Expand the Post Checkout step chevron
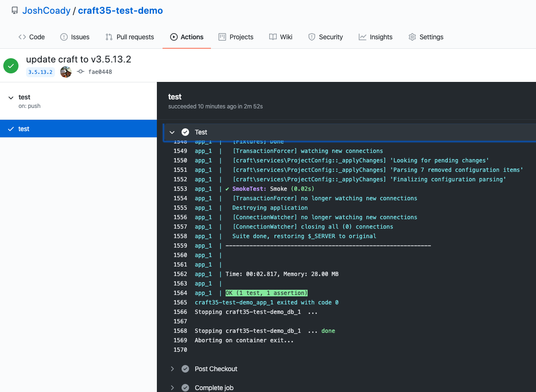The width and height of the screenshot is (536, 392). 173,369
